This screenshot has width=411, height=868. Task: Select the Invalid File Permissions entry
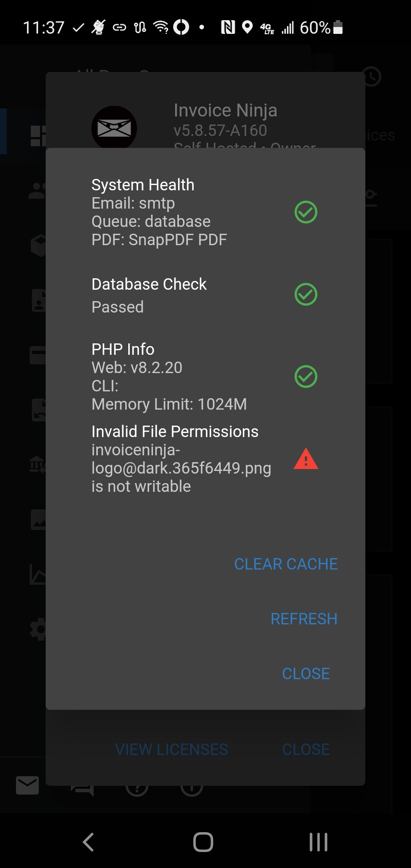pos(205,459)
